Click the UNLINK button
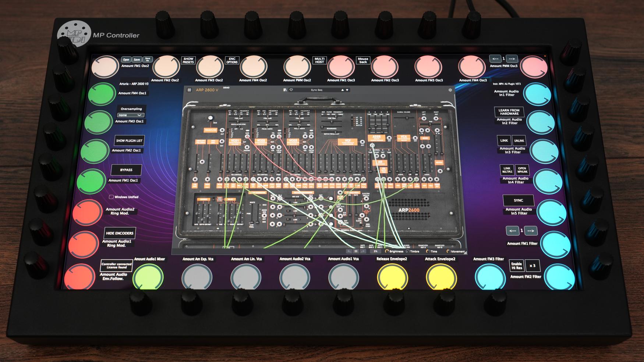This screenshot has height=362, width=644. click(519, 140)
